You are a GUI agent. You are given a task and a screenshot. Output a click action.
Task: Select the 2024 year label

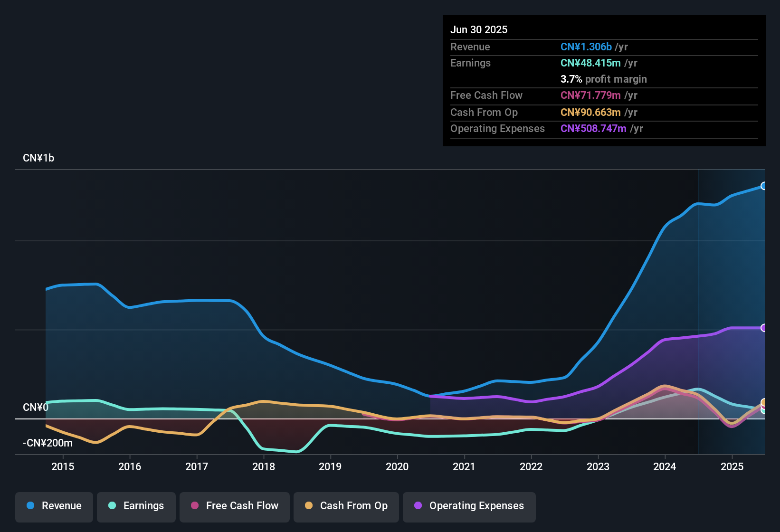(x=665, y=467)
